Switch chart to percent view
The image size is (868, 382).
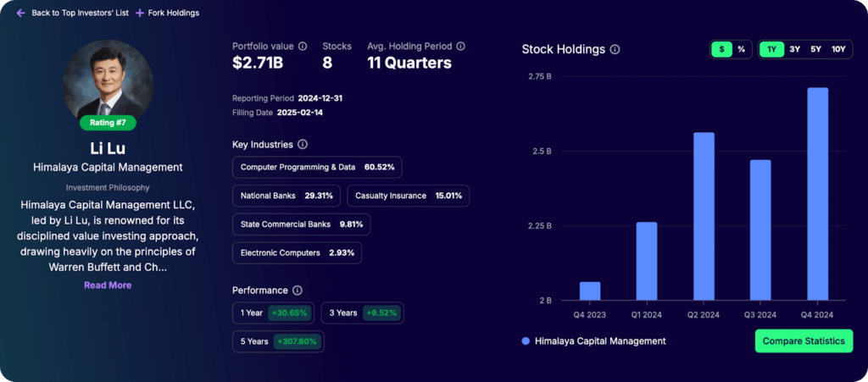pyautogui.click(x=741, y=49)
